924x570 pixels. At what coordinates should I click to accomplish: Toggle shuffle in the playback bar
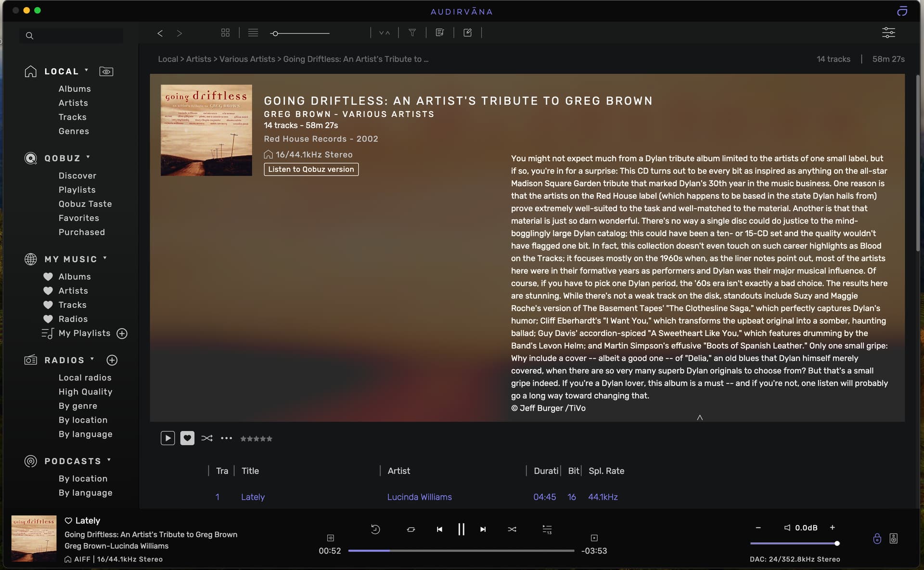(x=512, y=529)
